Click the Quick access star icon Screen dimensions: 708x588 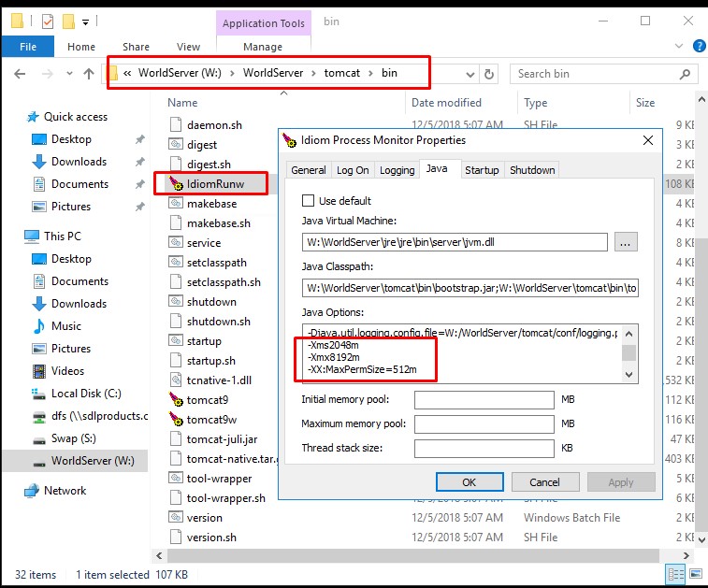(33, 117)
